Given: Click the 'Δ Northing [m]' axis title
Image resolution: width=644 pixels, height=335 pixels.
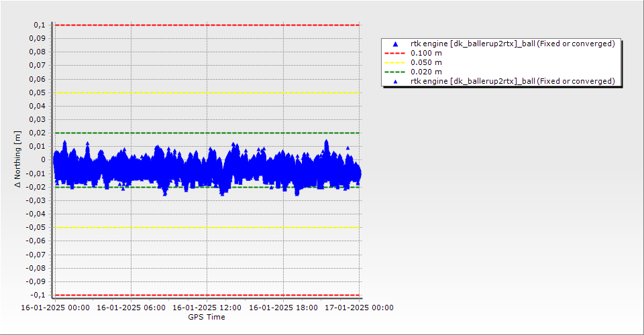Looking at the screenshot, I should click(x=17, y=159).
